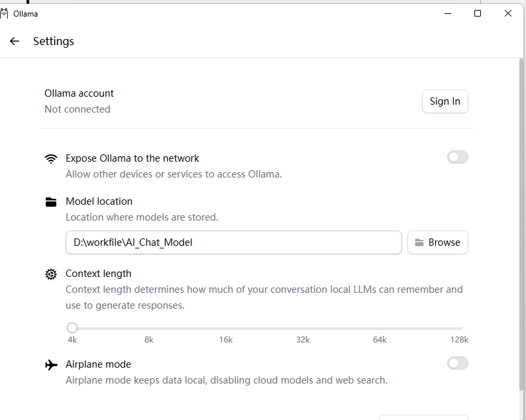Set context length slider to 32k
This screenshot has width=526, height=420.
pos(303,329)
